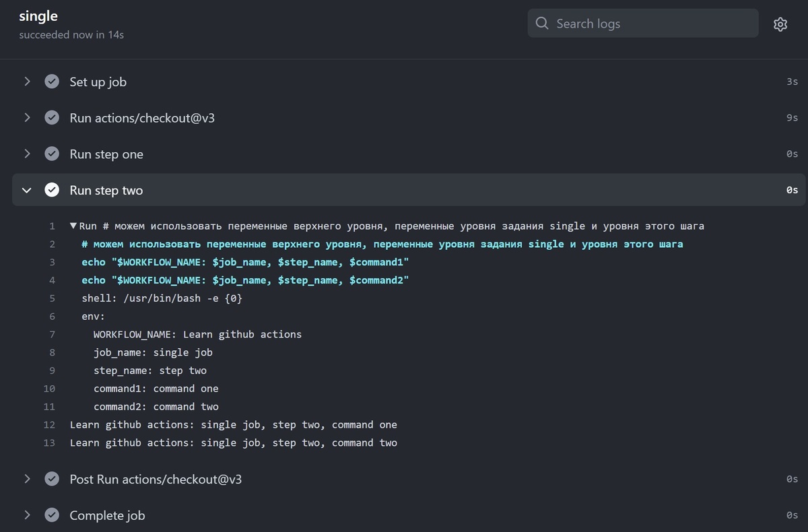This screenshot has height=532, width=808.
Task: Collapse the Run step two chevron
Action: coord(27,191)
